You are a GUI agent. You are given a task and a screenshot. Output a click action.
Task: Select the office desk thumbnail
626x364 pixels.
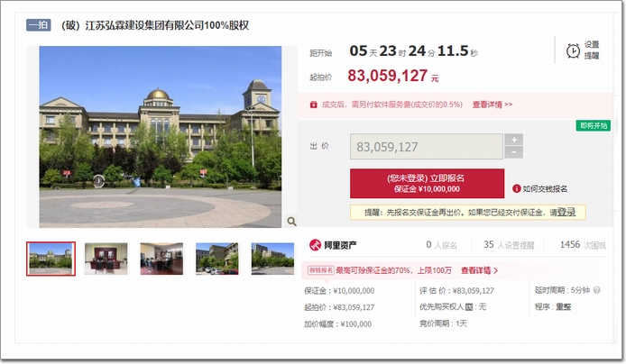point(106,259)
